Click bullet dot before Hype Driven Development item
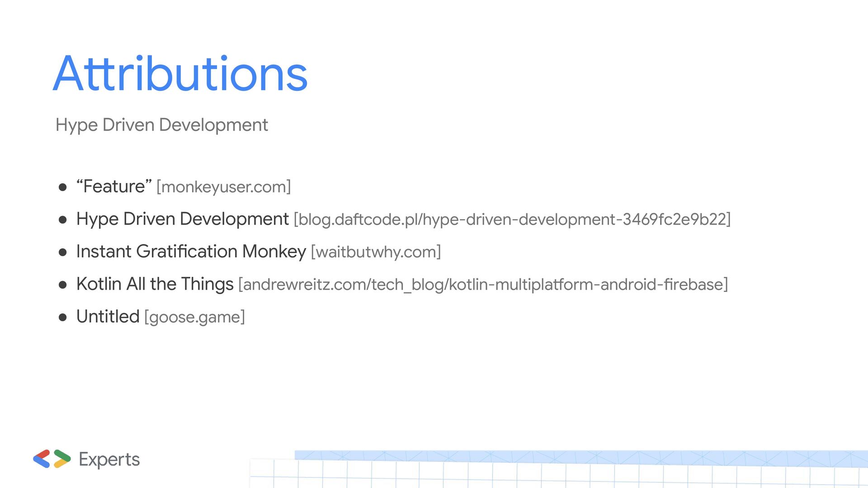Screen dimensions: 868x488 pos(63,220)
